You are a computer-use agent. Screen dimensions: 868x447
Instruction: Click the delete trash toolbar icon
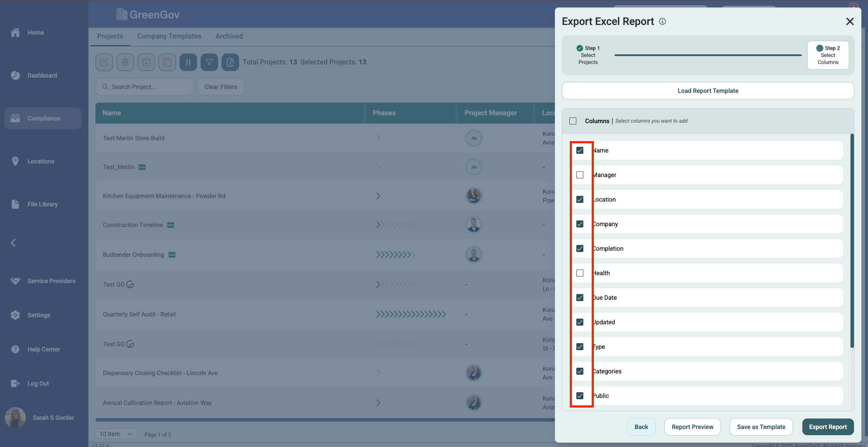(x=125, y=62)
